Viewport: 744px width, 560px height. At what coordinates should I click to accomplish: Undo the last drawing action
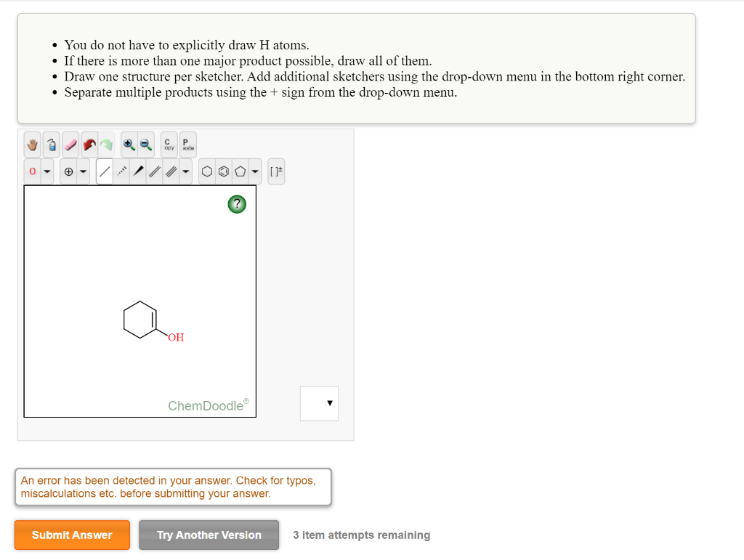(89, 145)
